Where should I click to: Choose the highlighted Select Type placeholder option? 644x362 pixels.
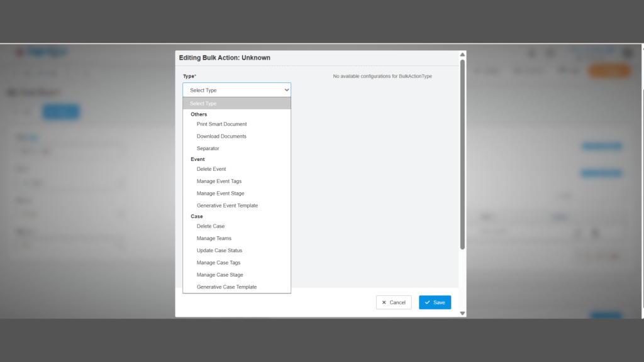pyautogui.click(x=236, y=104)
